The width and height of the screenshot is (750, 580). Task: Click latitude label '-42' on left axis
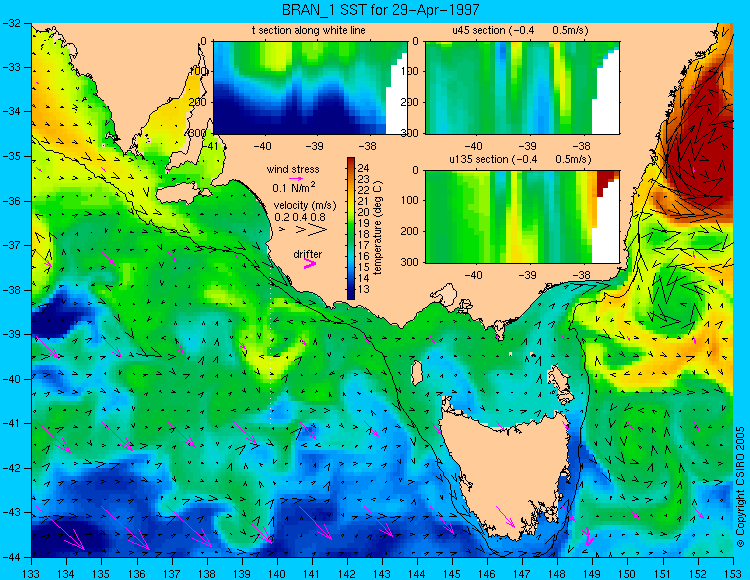(x=12, y=468)
